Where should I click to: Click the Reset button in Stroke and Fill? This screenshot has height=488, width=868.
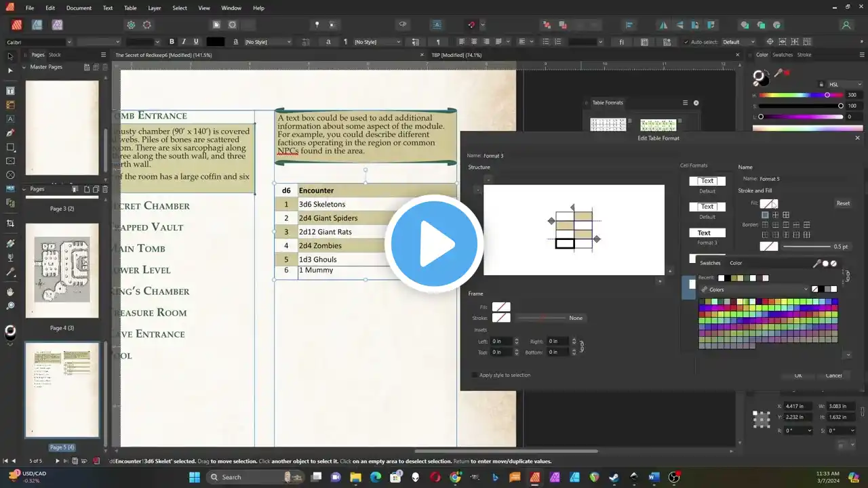click(x=843, y=203)
